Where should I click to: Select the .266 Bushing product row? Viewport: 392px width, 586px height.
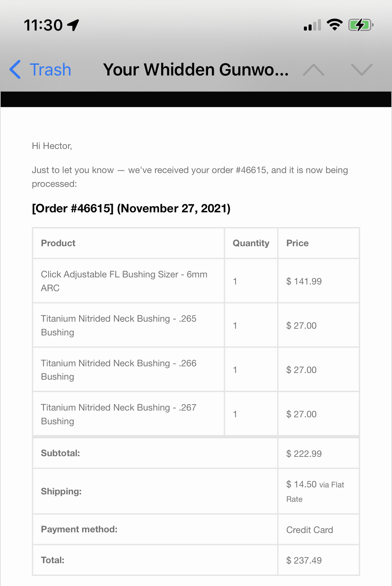(x=119, y=370)
